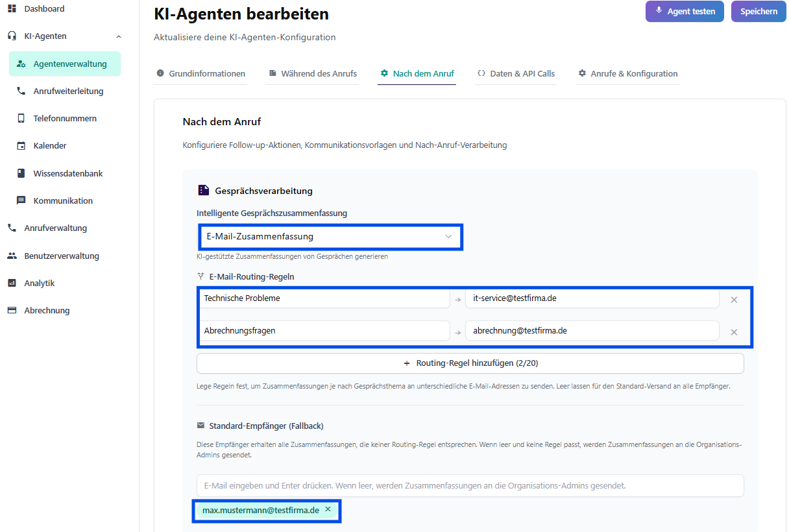Click the Abrechnung credit card icon
Viewport: 789px width, 532px height.
coord(12,310)
